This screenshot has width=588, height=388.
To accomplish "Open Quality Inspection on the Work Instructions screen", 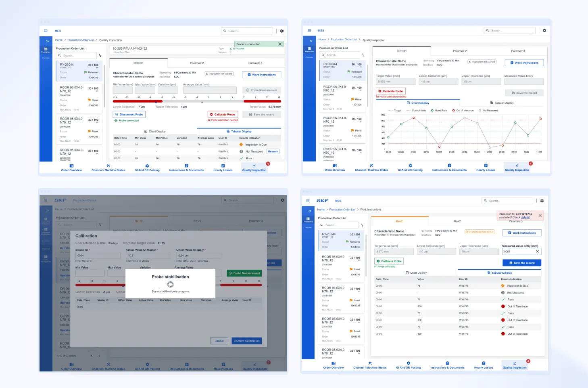I will (515, 365).
